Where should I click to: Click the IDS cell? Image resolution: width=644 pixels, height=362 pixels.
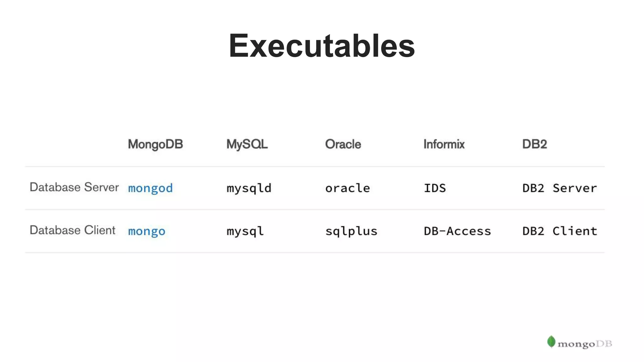[x=435, y=188]
